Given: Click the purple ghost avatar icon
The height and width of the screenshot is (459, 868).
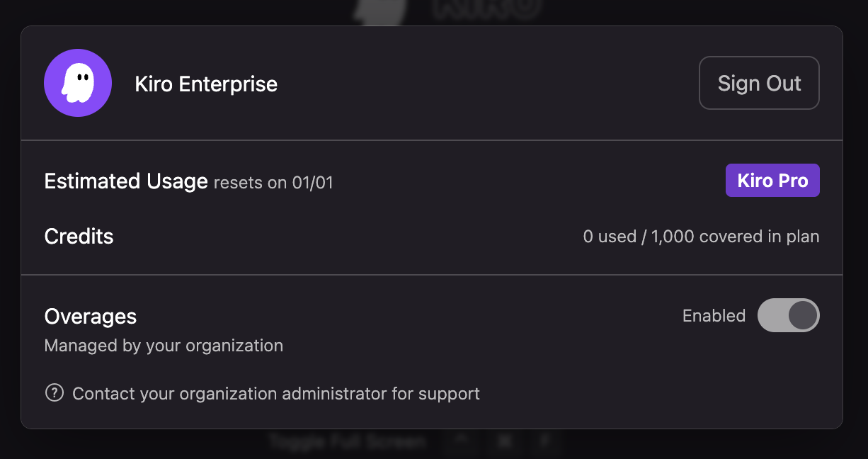Looking at the screenshot, I should 78,83.
